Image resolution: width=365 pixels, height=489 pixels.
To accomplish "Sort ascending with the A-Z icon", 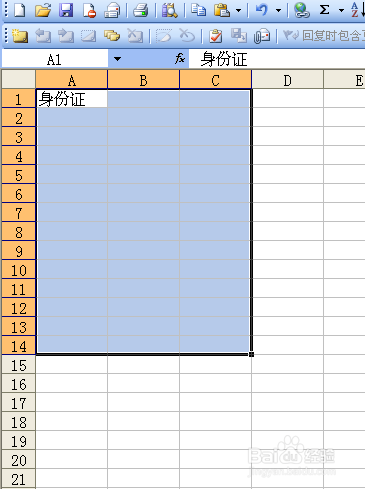I will pyautogui.click(x=357, y=10).
